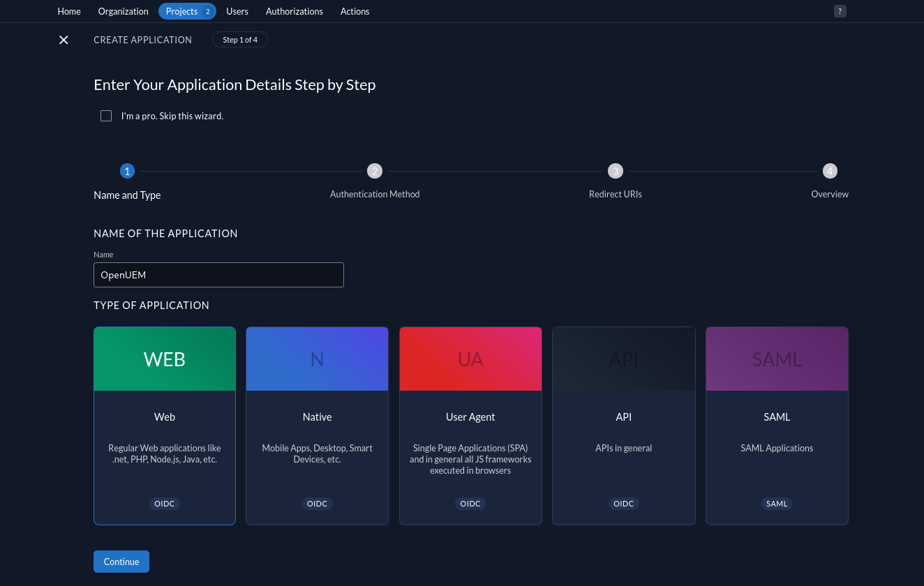Select the Native application type card
The width and height of the screenshot is (924, 586).
317,426
